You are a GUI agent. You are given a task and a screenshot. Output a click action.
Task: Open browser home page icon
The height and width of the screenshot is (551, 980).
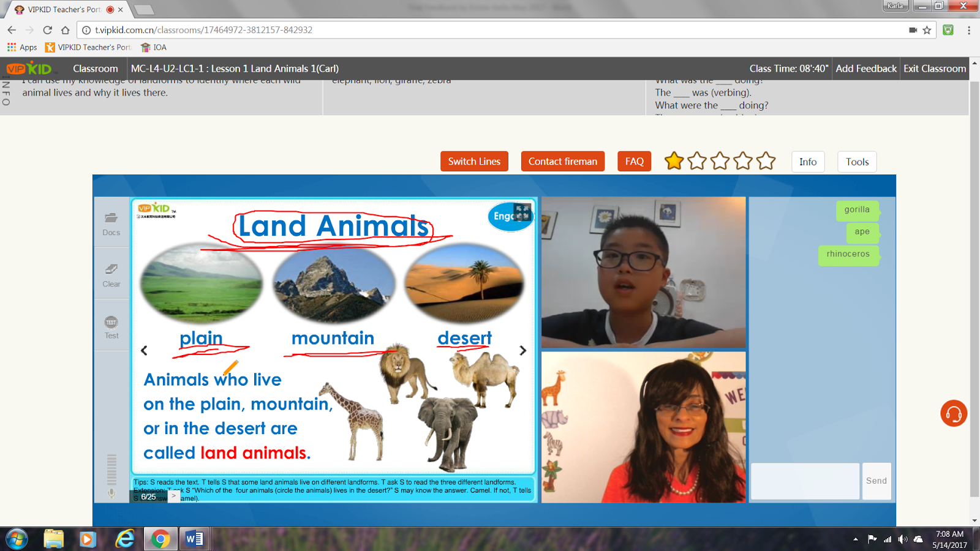point(66,29)
